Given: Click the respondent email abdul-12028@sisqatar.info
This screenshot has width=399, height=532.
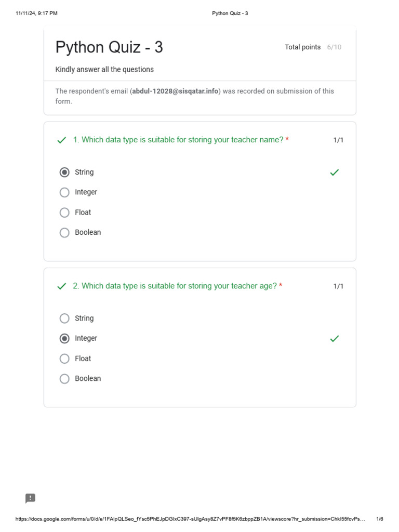Looking at the screenshot, I should (x=175, y=91).
